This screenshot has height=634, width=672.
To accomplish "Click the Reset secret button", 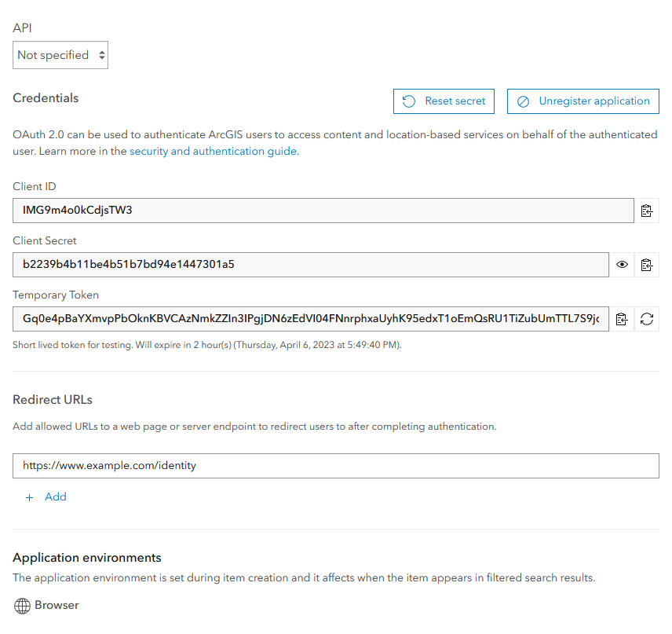I will coord(444,101).
